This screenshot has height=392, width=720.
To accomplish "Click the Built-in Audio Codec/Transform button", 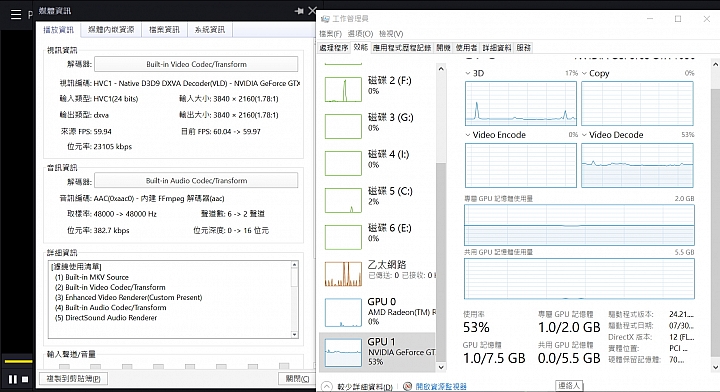I will [196, 180].
